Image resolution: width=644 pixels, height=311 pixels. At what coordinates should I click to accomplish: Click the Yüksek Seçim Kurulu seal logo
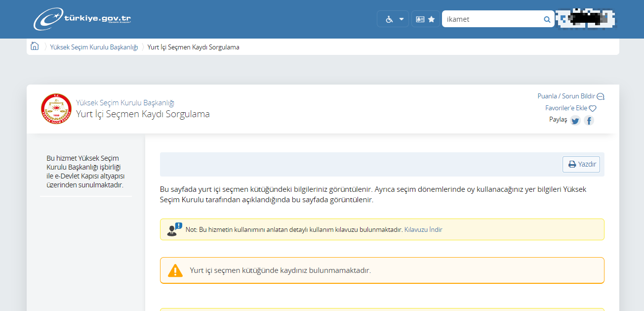56,108
